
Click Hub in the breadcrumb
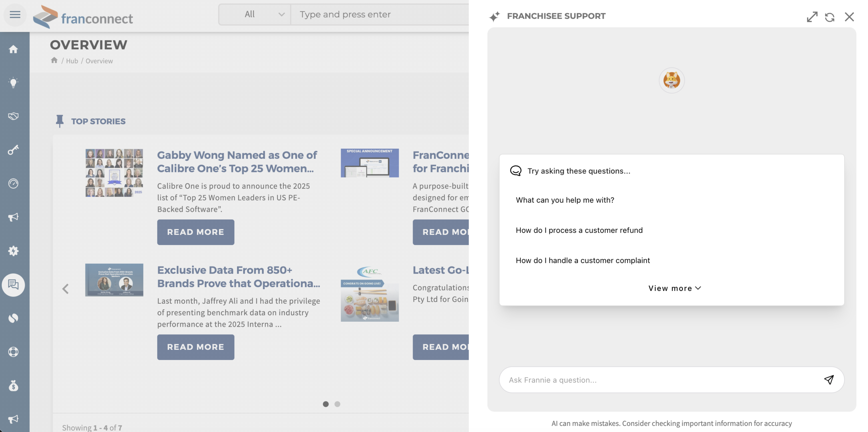tap(72, 61)
